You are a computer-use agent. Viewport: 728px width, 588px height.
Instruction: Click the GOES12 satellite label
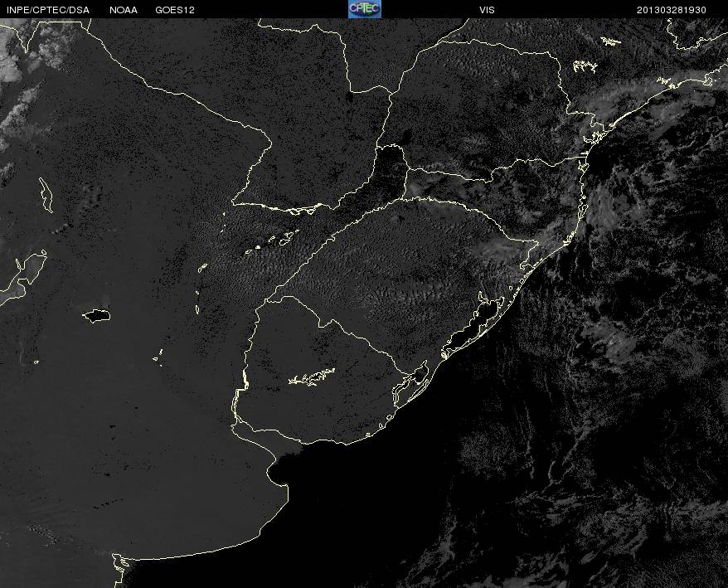click(175, 10)
